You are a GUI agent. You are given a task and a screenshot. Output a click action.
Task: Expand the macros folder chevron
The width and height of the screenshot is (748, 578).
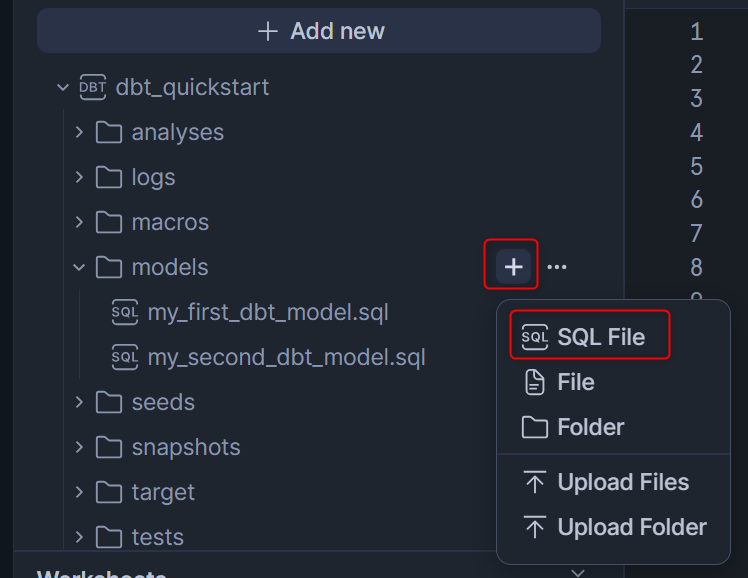[x=79, y=222]
